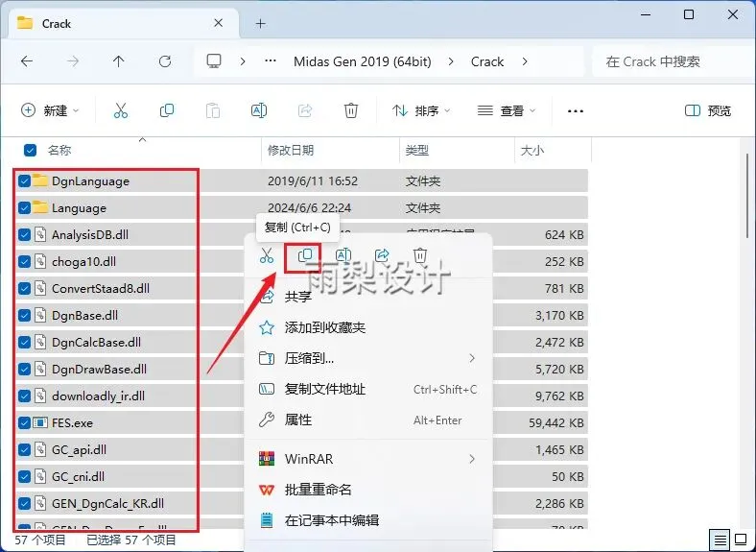Screen dimensions: 756x552
Task: Click the FES.exe application icon
Action: (x=40, y=423)
